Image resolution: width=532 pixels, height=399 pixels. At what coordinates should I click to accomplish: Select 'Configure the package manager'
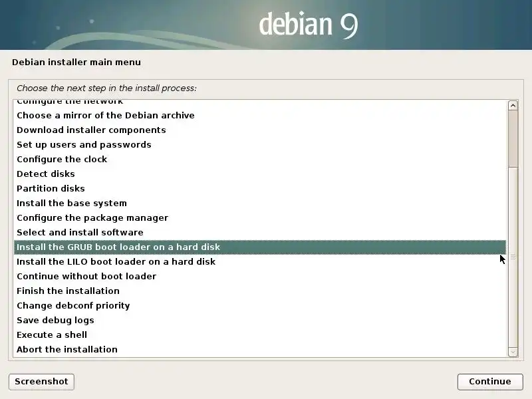pos(260,217)
